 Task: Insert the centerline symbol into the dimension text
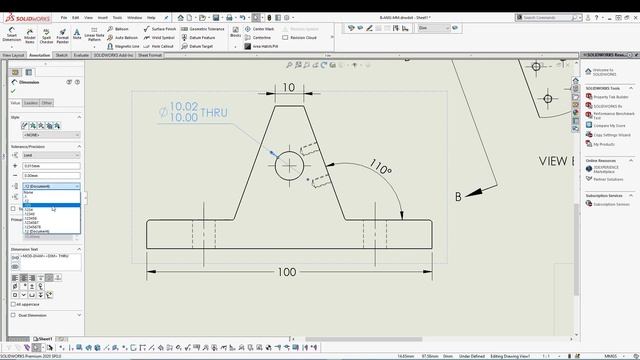(x=41, y=286)
